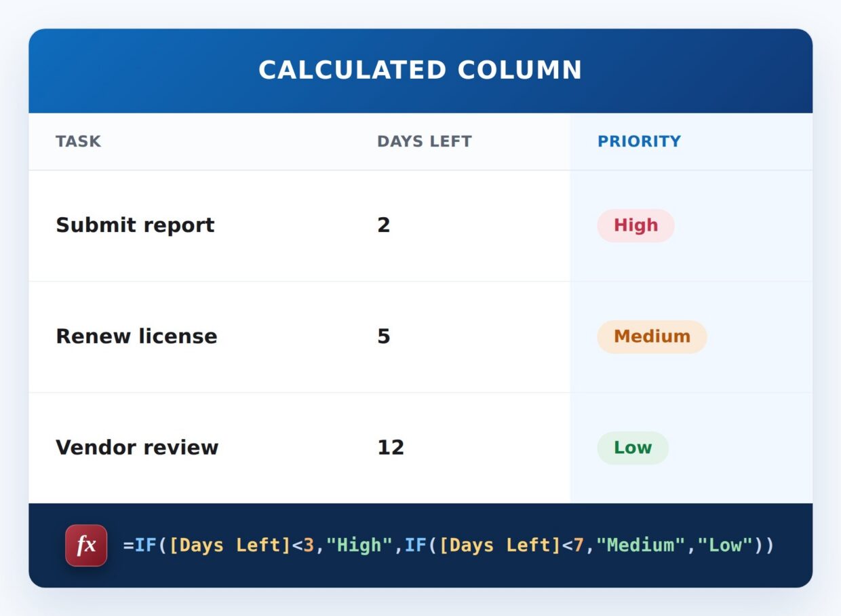Viewport: 841px width, 616px height.
Task: Select the DAYS LEFT column header
Action: click(x=424, y=141)
